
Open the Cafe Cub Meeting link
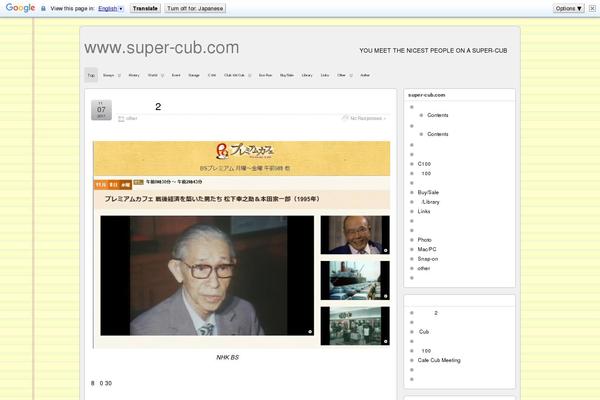tap(439, 360)
